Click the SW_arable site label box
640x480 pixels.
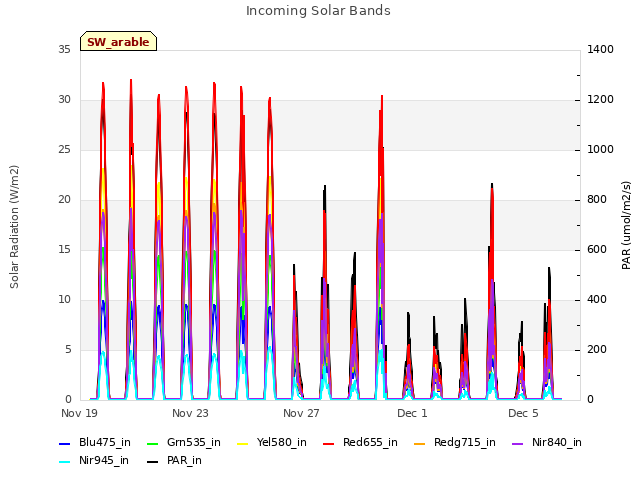(118, 41)
